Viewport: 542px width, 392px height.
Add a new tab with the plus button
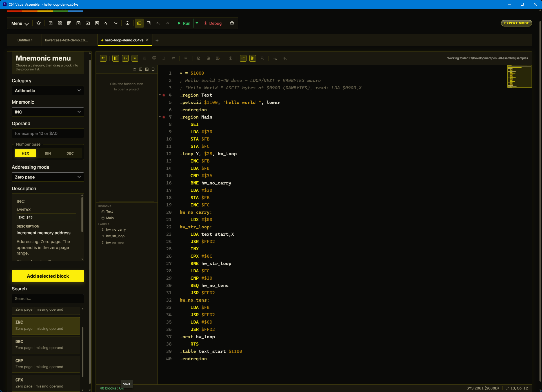pyautogui.click(x=157, y=40)
